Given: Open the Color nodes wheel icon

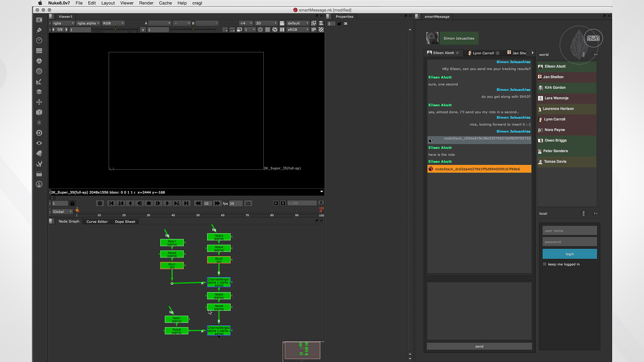Looking at the screenshot, I should click(39, 61).
